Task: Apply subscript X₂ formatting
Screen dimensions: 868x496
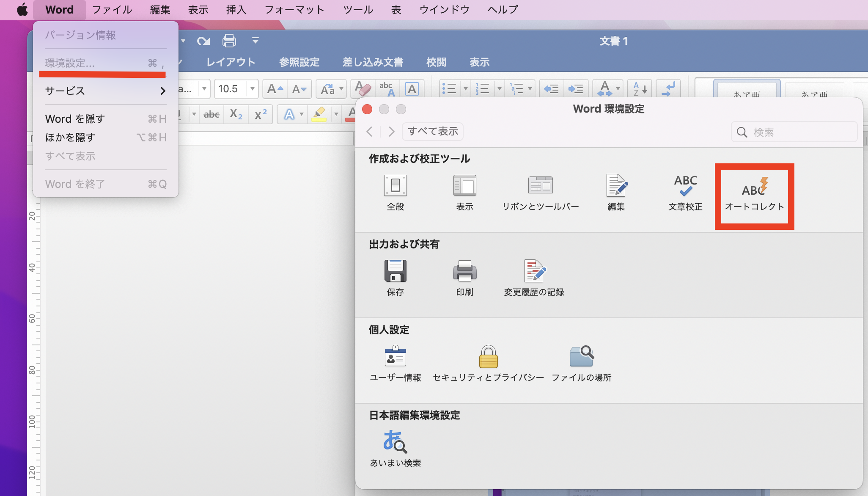Action: click(236, 114)
